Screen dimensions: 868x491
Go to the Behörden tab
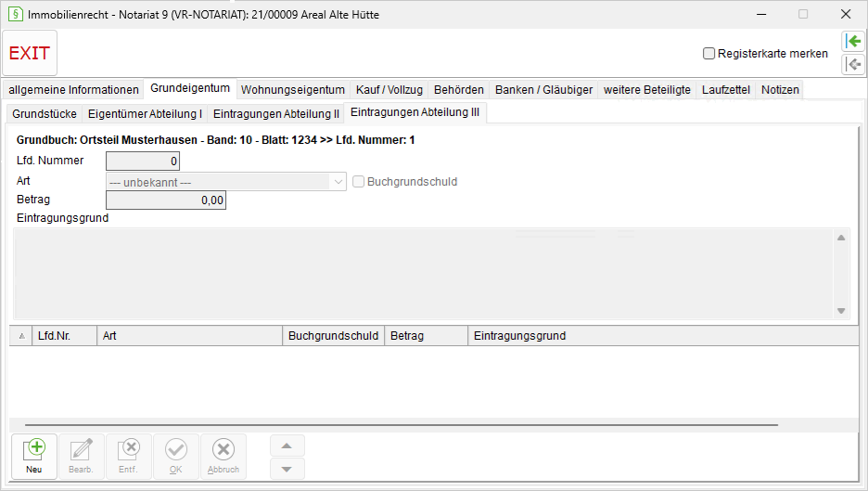coord(458,90)
